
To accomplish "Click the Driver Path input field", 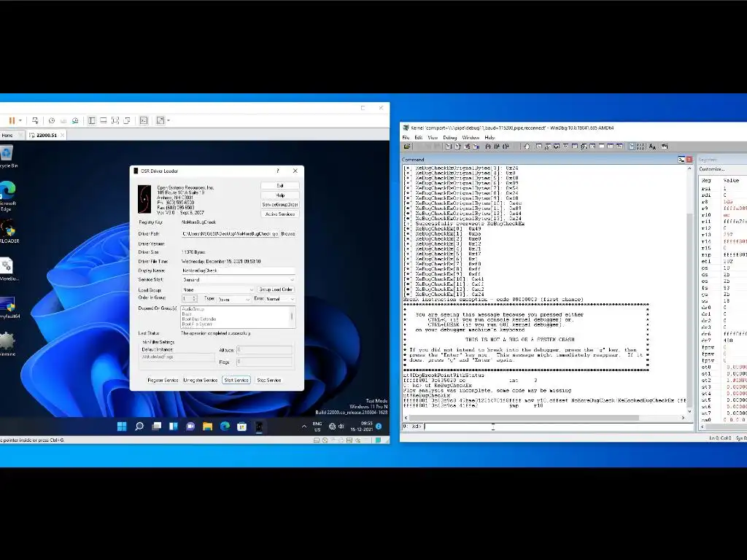I will click(x=230, y=234).
